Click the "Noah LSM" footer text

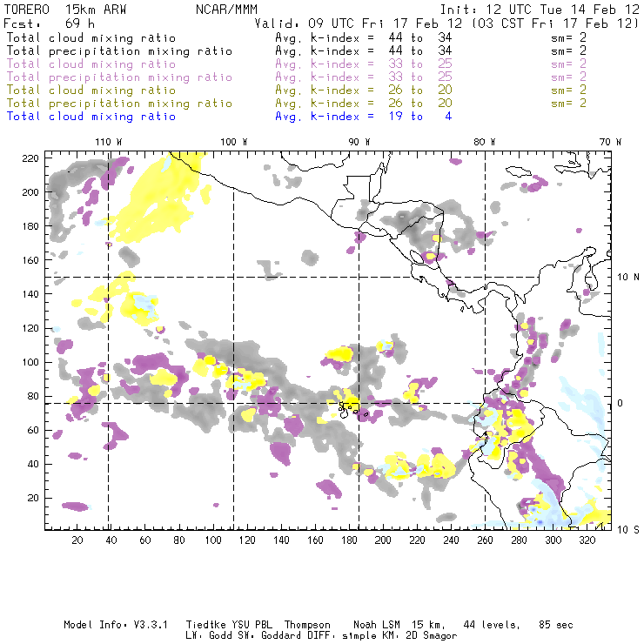(x=377, y=625)
